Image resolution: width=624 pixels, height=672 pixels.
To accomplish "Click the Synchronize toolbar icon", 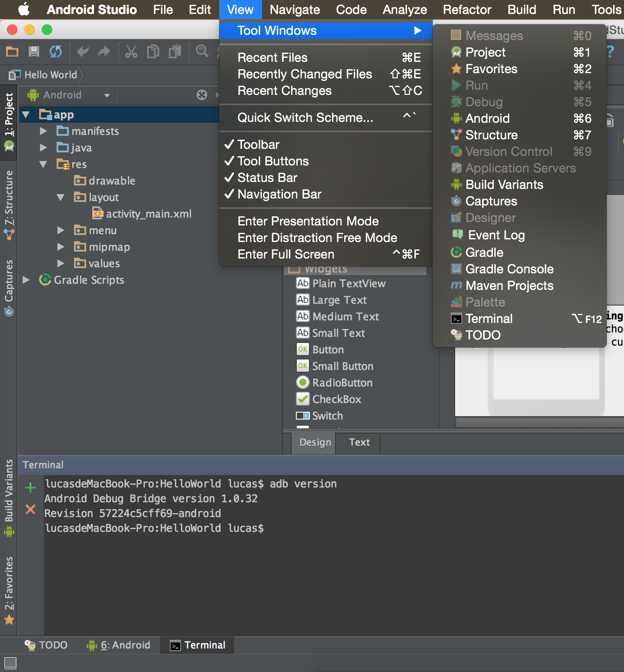I will 56,52.
